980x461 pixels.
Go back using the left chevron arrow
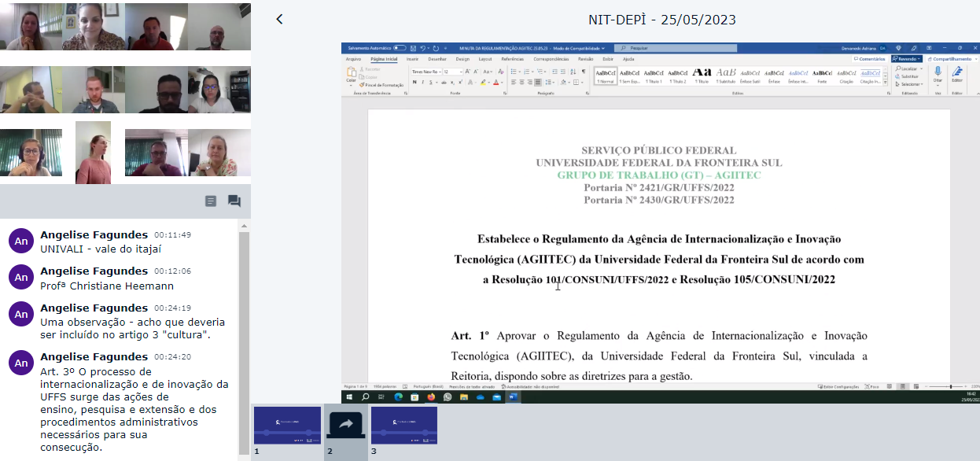[279, 20]
